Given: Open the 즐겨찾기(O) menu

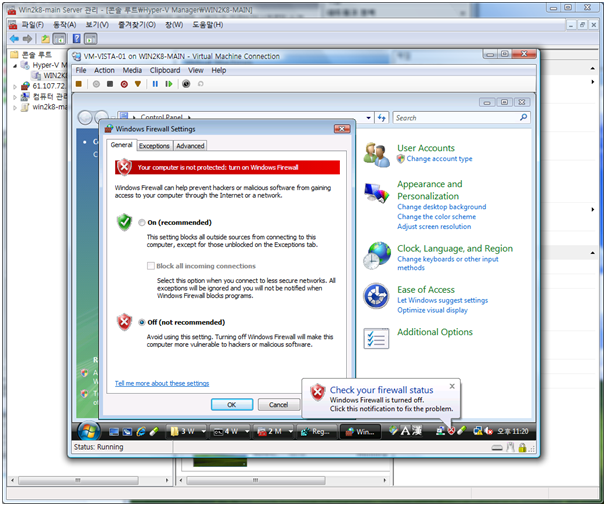Looking at the screenshot, I should click(137, 25).
